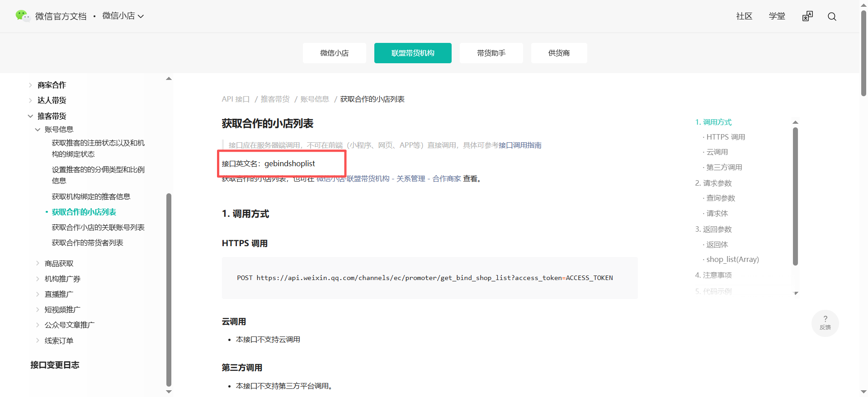Image resolution: width=868 pixels, height=397 pixels.
Task: Click the 接口英文名 gebindshoplist text
Action: click(x=269, y=163)
